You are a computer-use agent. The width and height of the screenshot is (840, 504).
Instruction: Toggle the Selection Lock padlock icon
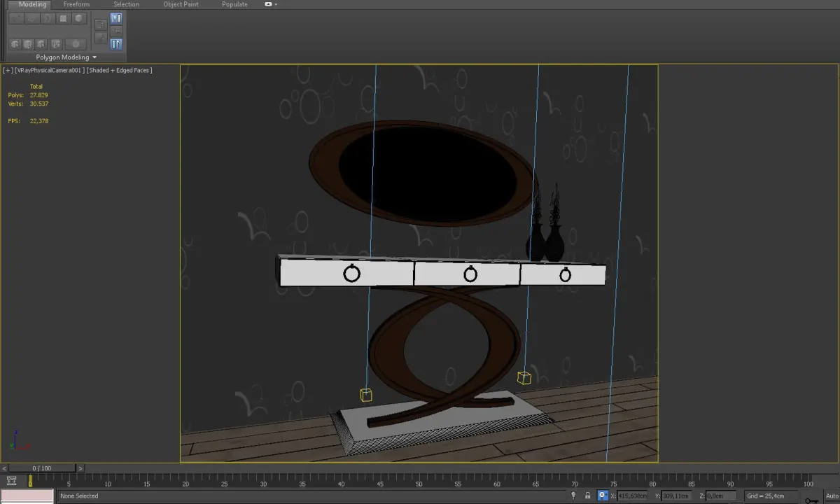pos(588,496)
